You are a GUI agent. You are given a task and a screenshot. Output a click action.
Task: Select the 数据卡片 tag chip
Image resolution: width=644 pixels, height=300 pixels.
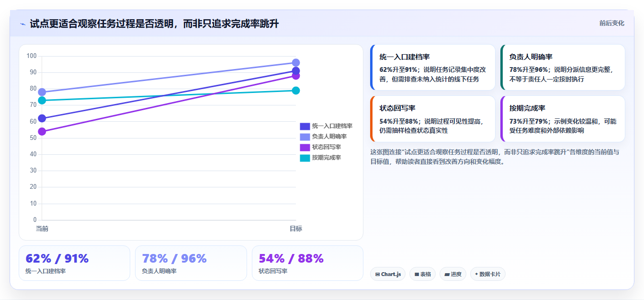(488, 274)
